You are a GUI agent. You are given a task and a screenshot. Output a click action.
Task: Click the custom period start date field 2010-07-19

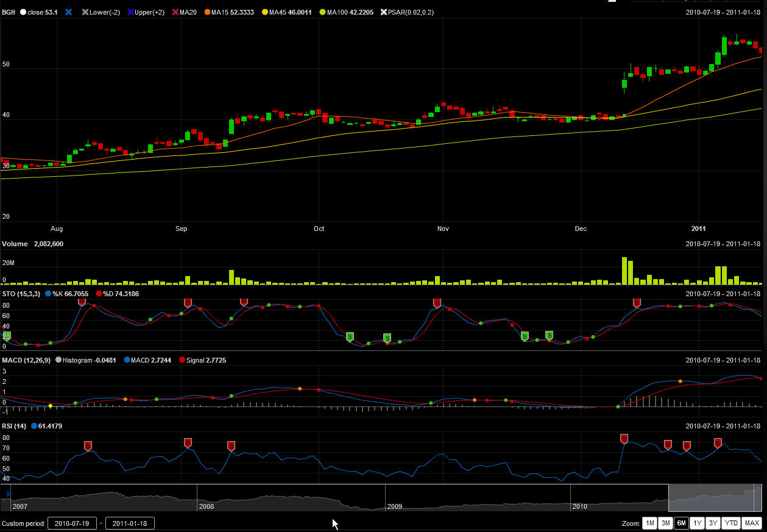[x=72, y=523]
